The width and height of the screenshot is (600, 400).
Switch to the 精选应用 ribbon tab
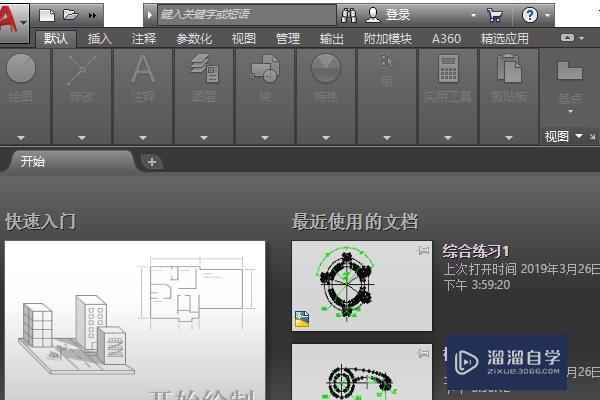504,39
